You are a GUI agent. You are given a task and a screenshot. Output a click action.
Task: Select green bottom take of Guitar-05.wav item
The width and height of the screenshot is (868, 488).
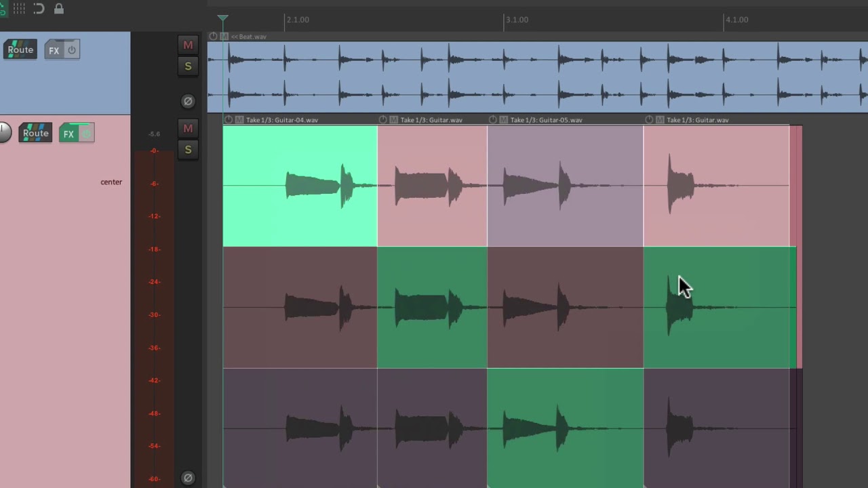coord(565,428)
